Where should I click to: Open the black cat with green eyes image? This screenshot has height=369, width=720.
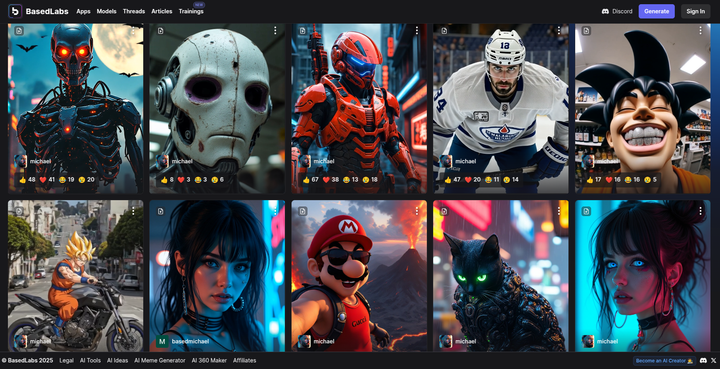(x=501, y=275)
